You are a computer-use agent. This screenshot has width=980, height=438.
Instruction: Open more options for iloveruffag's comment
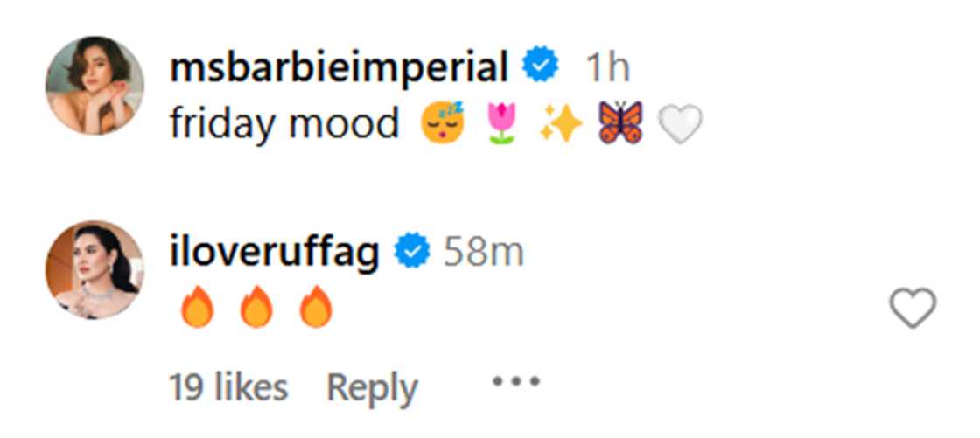coord(516,382)
